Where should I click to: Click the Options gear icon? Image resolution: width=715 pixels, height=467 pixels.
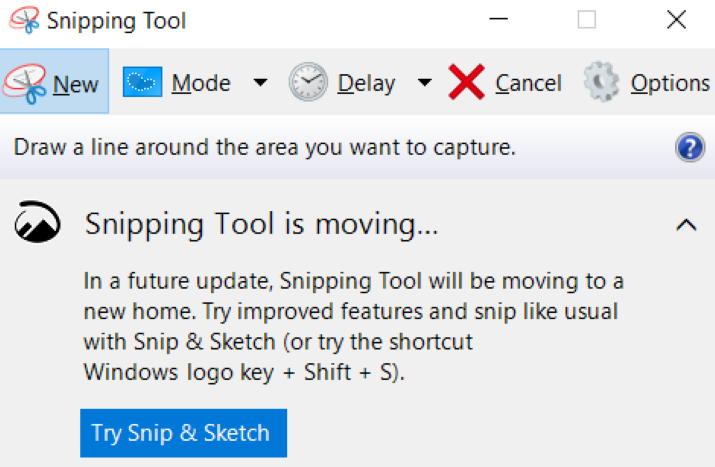coord(601,82)
